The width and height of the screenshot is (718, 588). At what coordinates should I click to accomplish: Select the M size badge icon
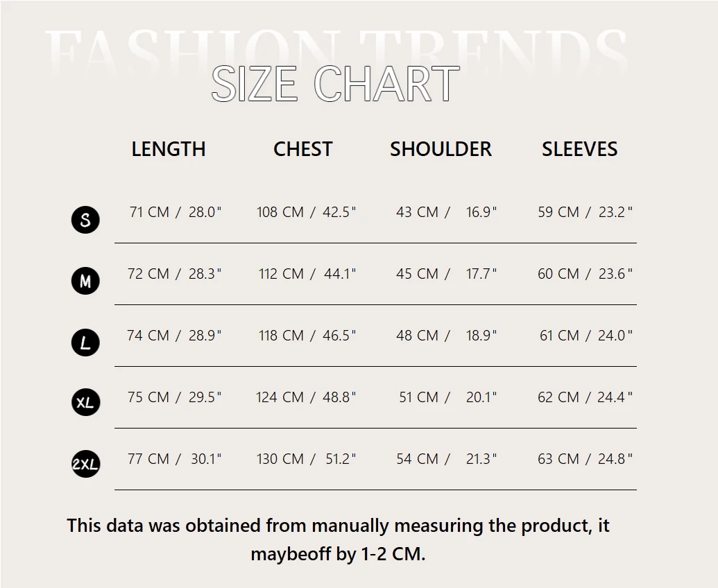(x=85, y=281)
